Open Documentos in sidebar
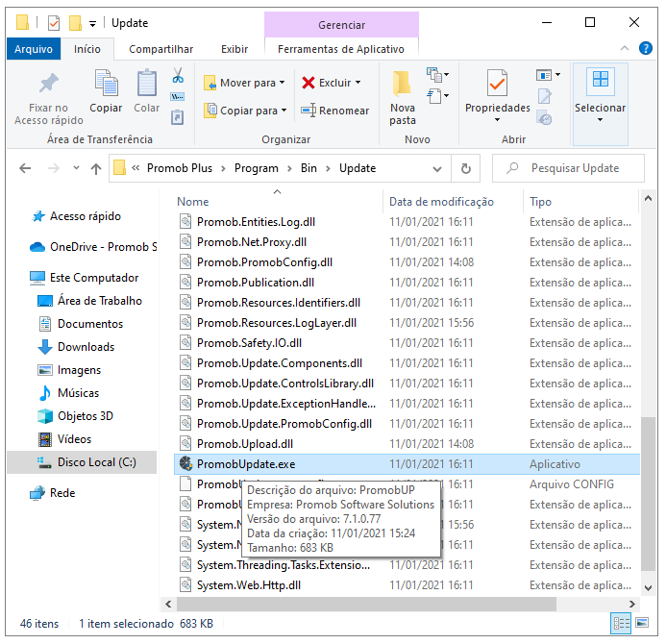 pos(81,324)
